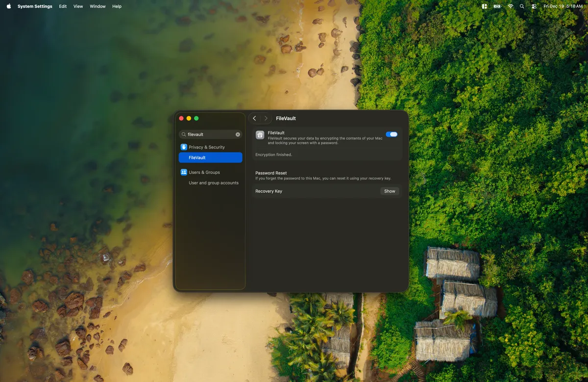This screenshot has width=588, height=382.
Task: Show the recovery key
Action: 390,191
